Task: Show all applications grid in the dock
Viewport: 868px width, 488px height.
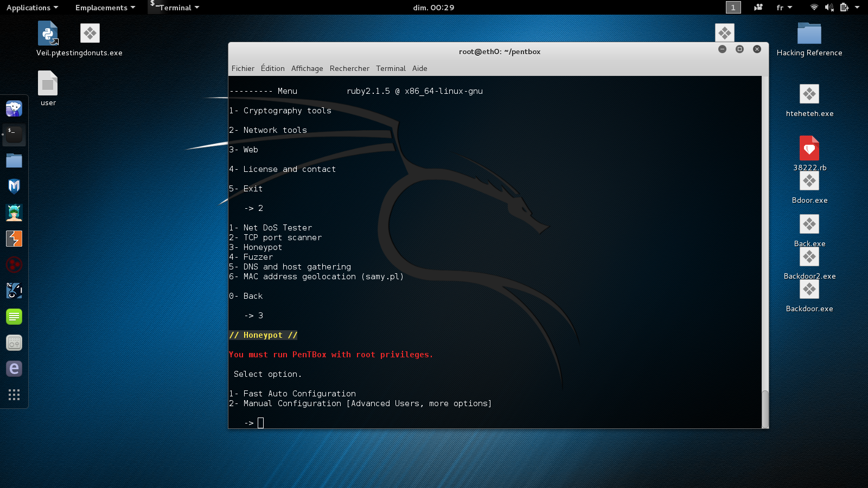Action: tap(14, 395)
